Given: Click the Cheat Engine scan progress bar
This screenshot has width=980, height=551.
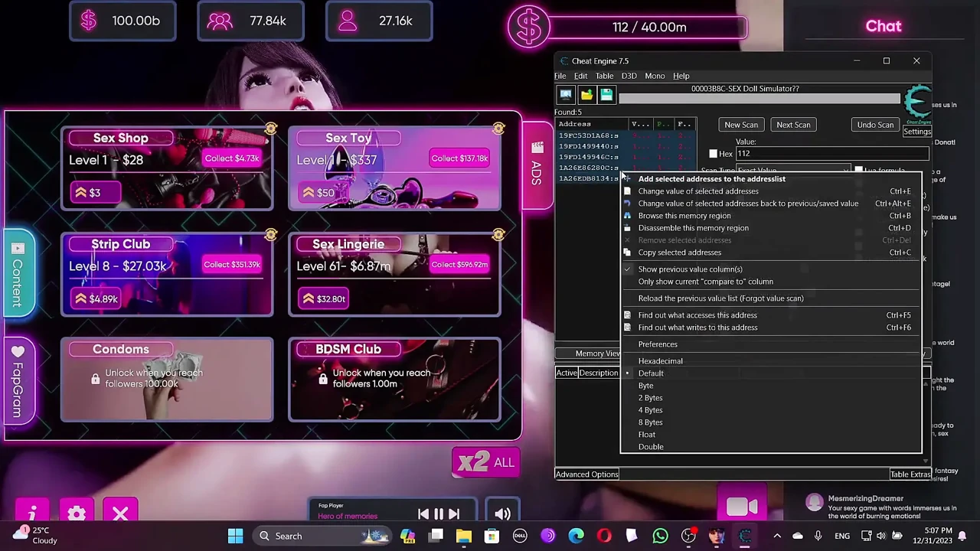Looking at the screenshot, I should pyautogui.click(x=759, y=99).
